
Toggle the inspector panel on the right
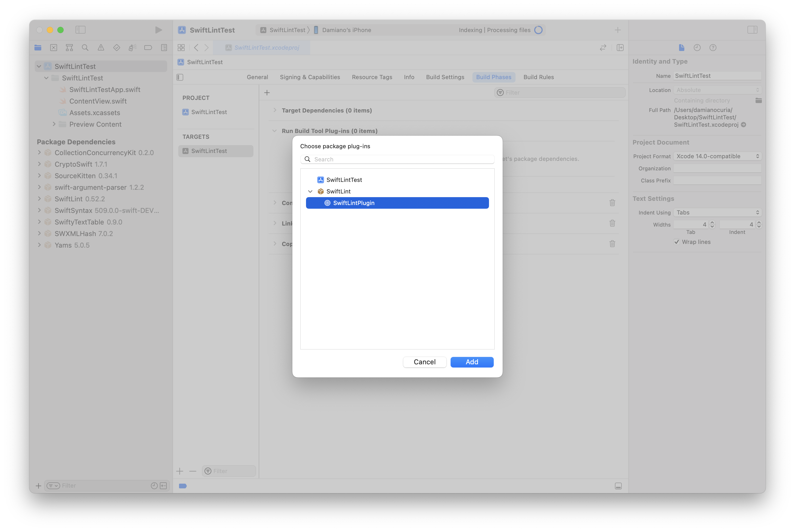(x=752, y=30)
